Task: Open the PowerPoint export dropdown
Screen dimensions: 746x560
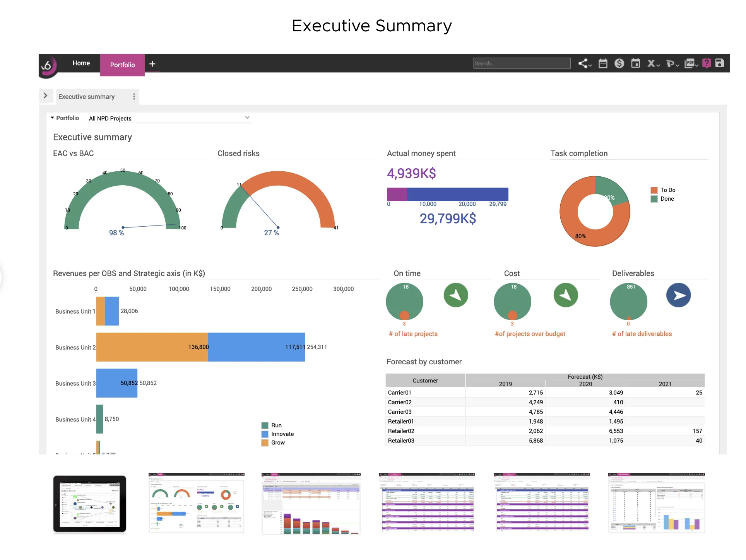Action: pos(672,63)
